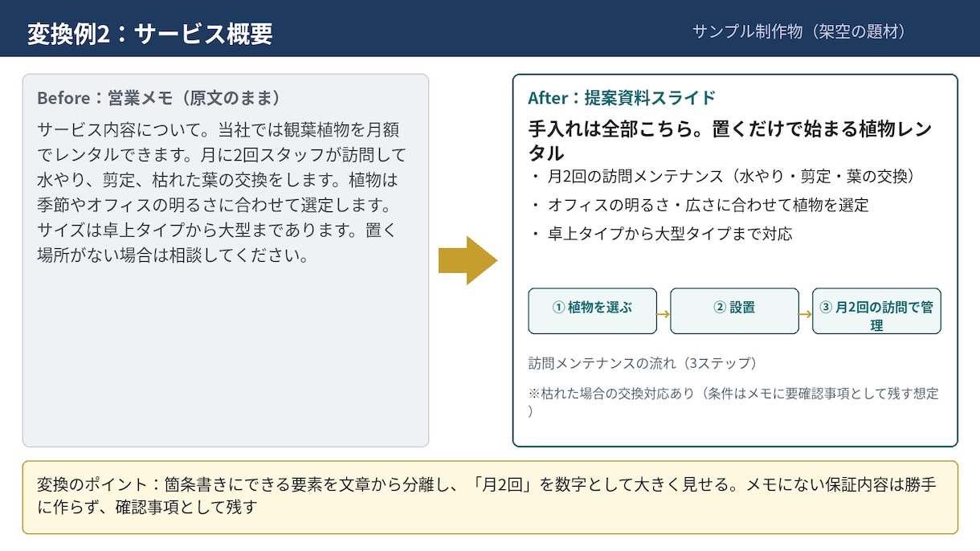Click the Before memo paragraph starting サービス内容について
This screenshot has height=551, width=980.
click(222, 194)
